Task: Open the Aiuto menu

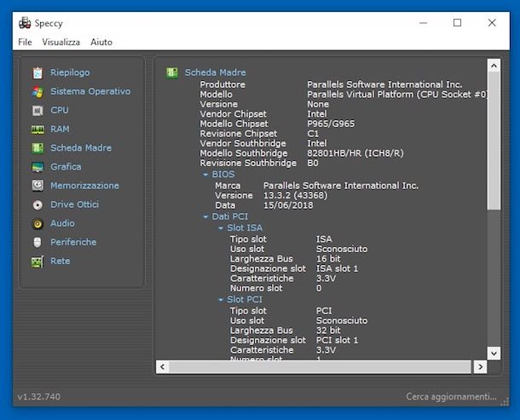Action: 101,42
